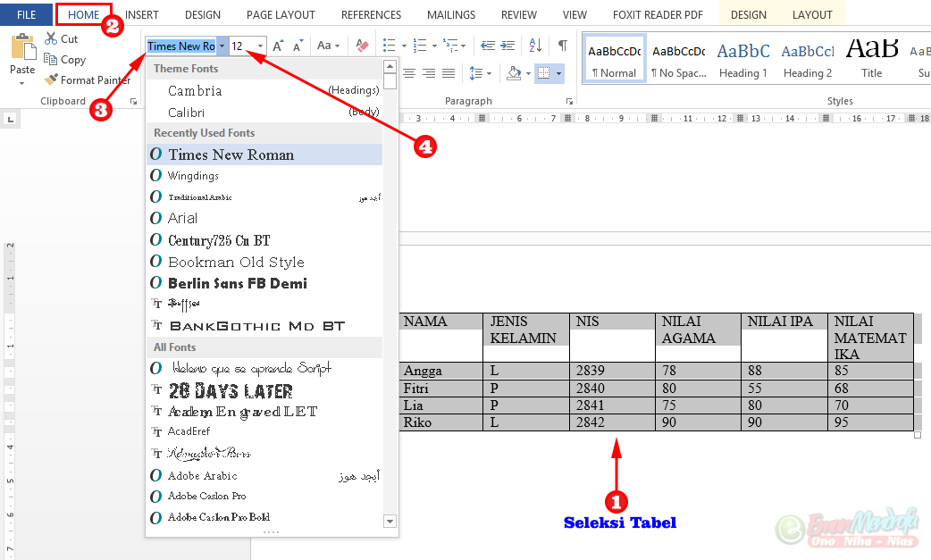Image resolution: width=931 pixels, height=560 pixels.
Task: Open Change Case dropdown
Action: 328,46
